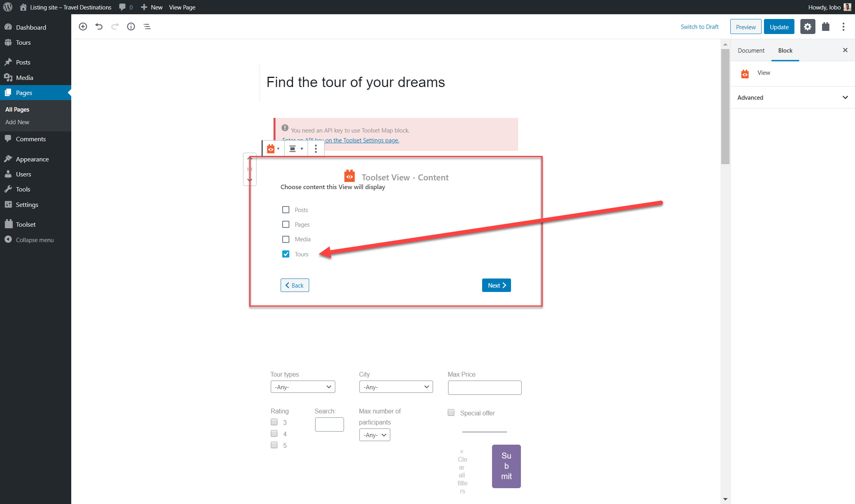This screenshot has width=855, height=504.
Task: Click the Back button
Action: click(295, 285)
